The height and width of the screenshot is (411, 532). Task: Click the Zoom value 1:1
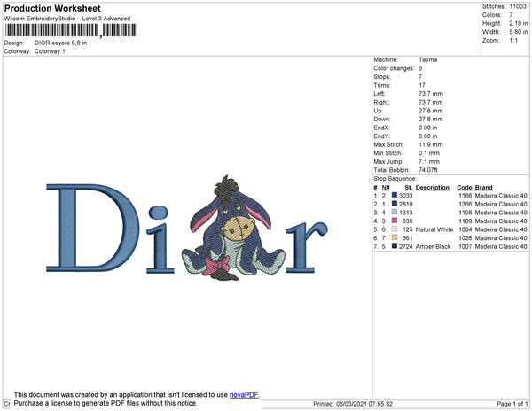pyautogui.click(x=513, y=41)
